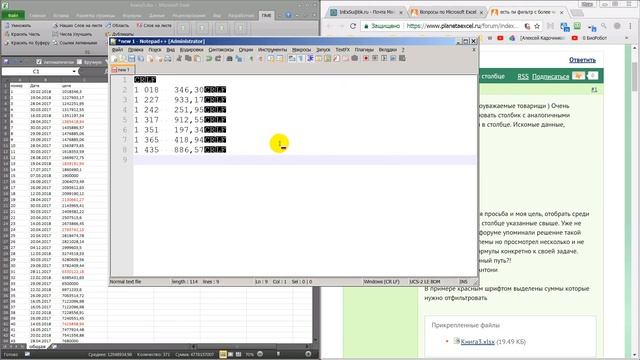
Task: Open the attached Книга3.xlsx file link
Action: (x=477, y=342)
